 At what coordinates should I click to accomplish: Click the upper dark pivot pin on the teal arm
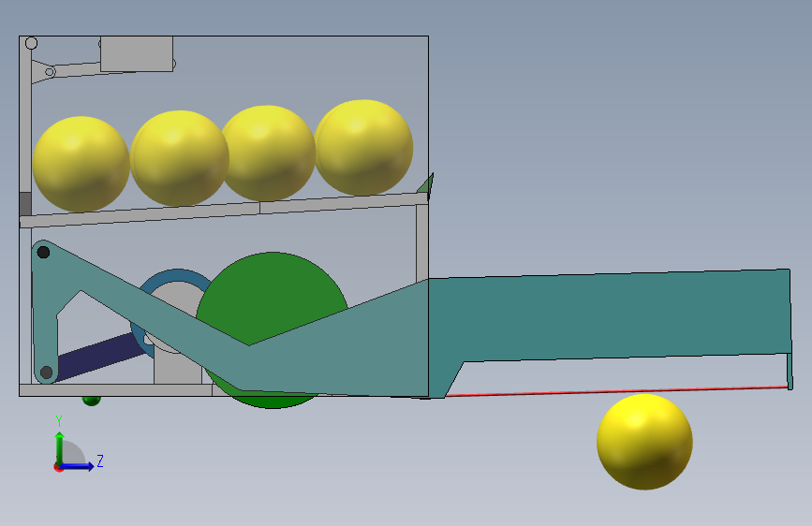click(x=43, y=252)
